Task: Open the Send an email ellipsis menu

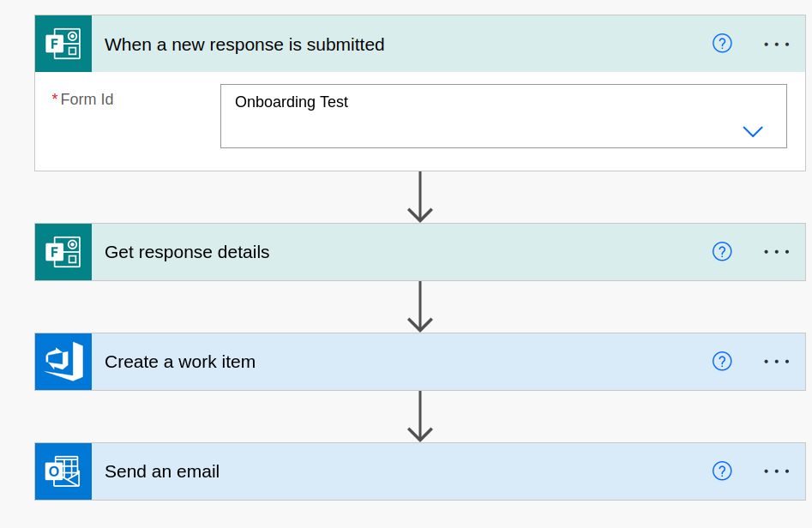Action: click(776, 471)
